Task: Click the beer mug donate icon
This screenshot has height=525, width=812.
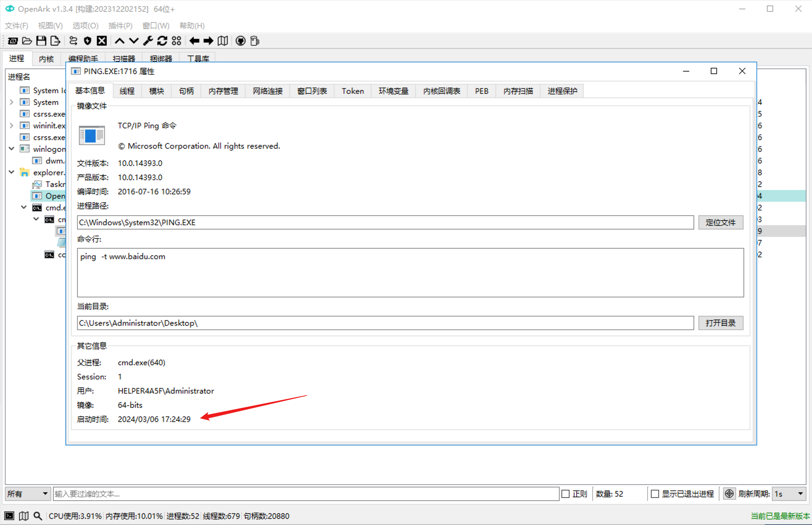Action: [255, 41]
